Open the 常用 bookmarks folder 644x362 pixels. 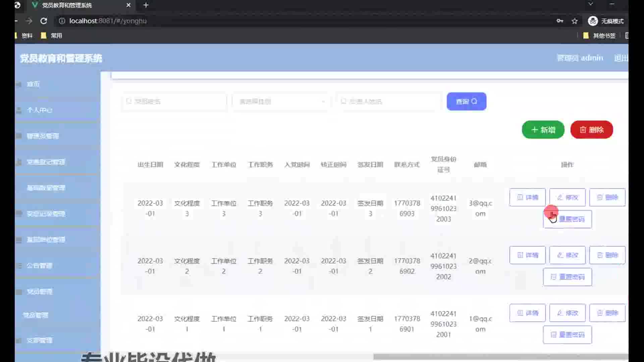[x=51, y=36]
